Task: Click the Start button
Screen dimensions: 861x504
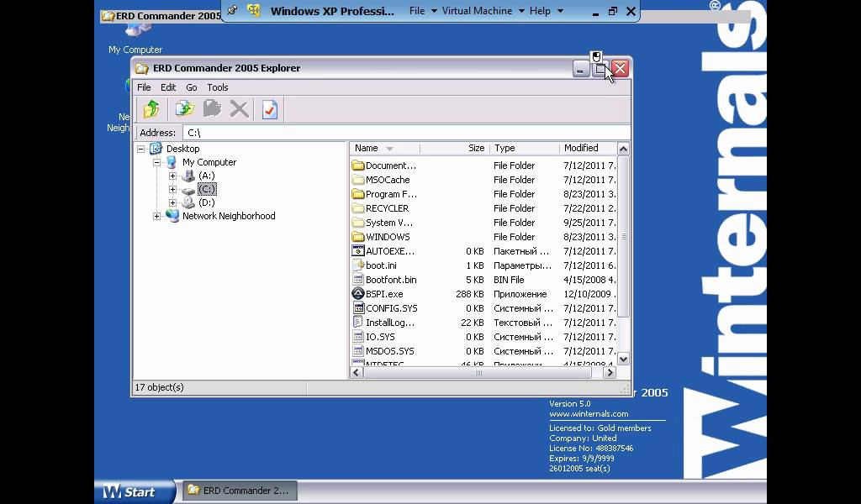Action: point(135,491)
